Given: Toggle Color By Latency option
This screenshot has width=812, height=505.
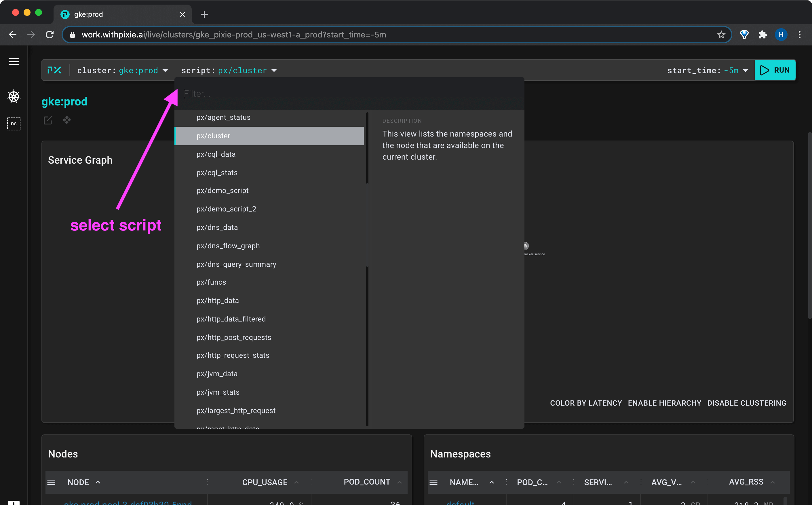Looking at the screenshot, I should tap(586, 403).
